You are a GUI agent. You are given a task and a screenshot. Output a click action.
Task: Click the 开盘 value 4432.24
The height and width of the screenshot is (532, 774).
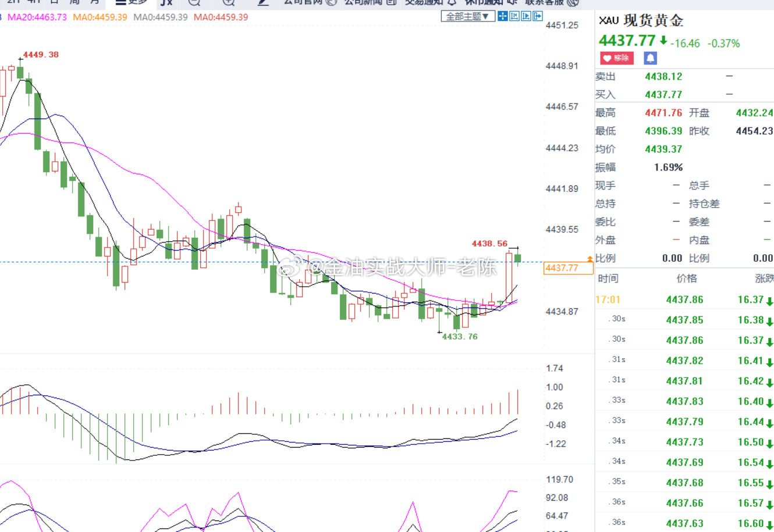pos(755,113)
